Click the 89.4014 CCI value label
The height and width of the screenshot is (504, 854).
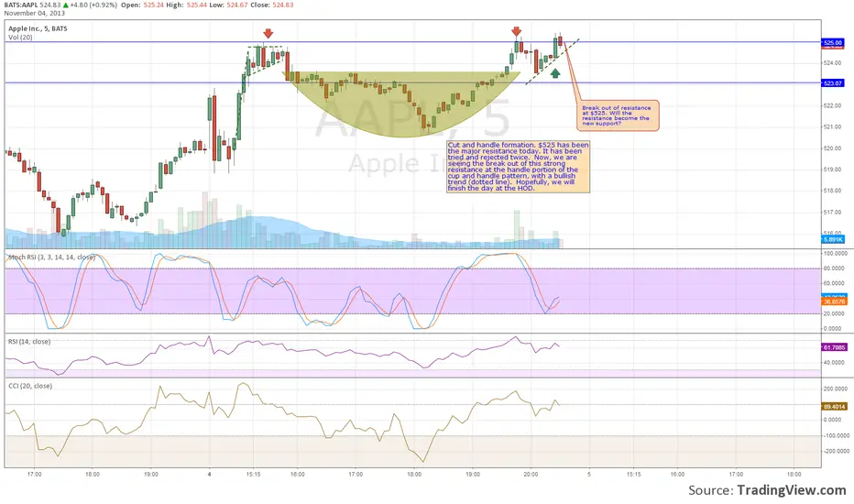(x=834, y=407)
